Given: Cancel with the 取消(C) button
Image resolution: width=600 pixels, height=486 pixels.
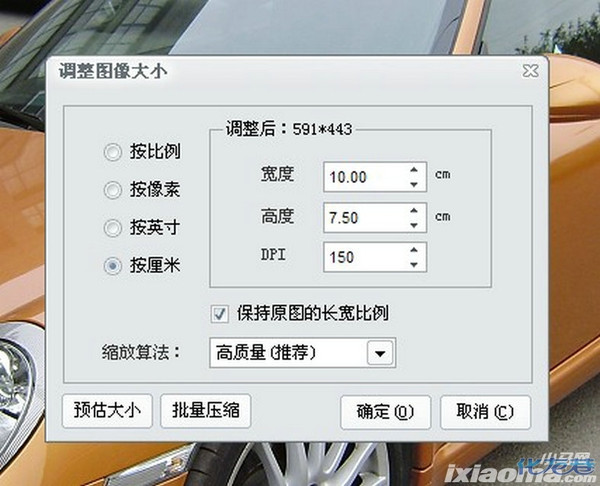Looking at the screenshot, I should tap(485, 412).
